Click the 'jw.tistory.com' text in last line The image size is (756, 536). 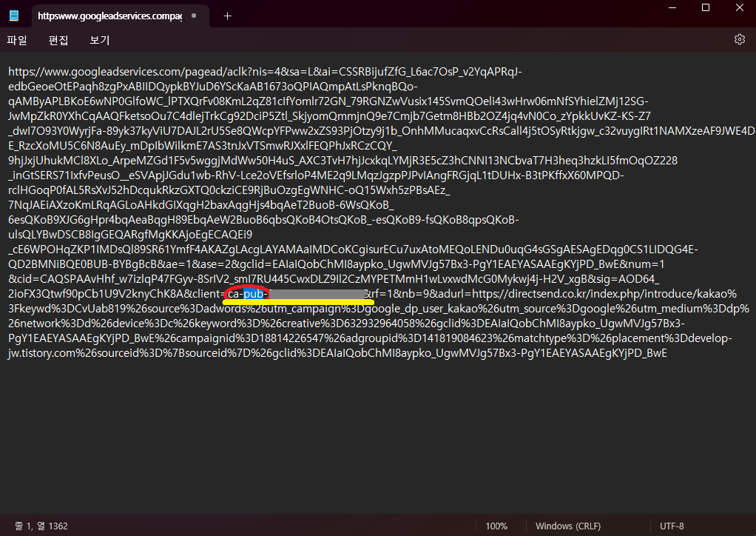(x=42, y=353)
